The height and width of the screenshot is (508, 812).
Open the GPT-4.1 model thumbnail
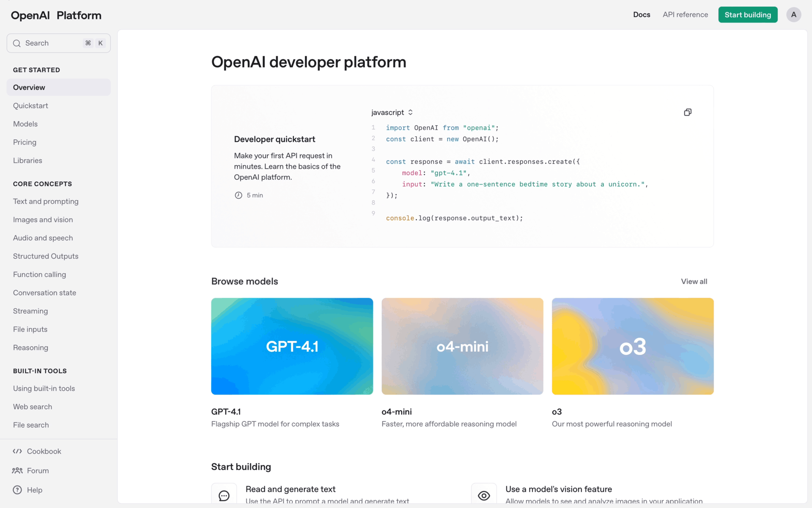292,346
